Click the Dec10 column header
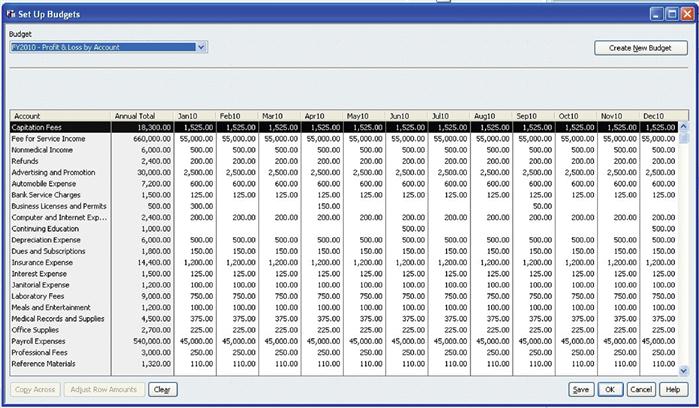Viewport: 699px width, 408px height. [x=655, y=116]
